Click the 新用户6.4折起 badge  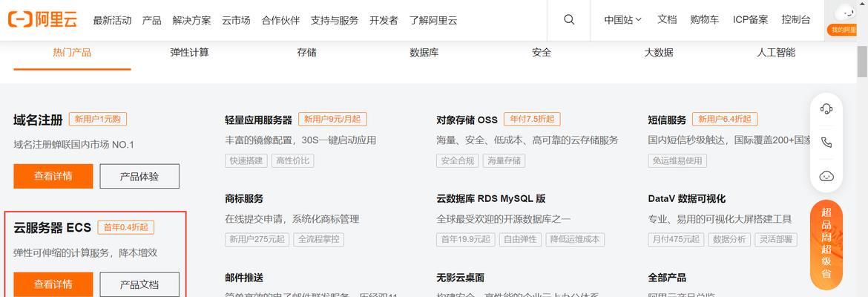pyautogui.click(x=725, y=119)
